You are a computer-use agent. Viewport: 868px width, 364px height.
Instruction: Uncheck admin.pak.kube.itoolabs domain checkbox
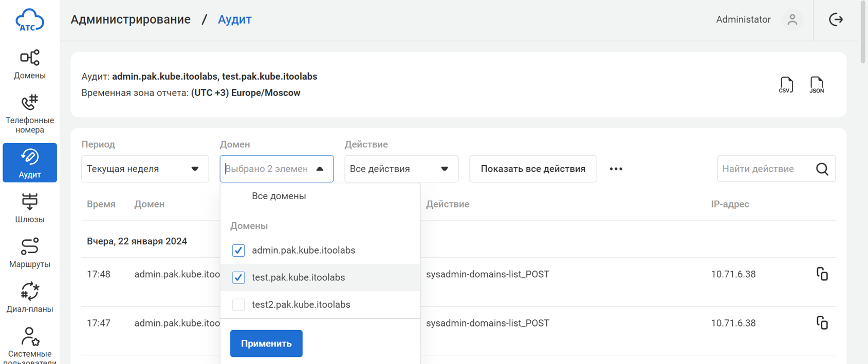point(238,251)
